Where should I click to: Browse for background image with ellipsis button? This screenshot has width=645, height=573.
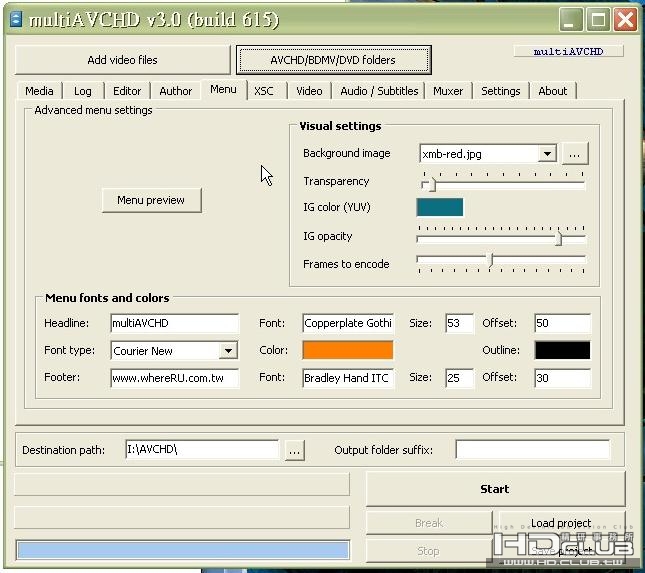(575, 154)
